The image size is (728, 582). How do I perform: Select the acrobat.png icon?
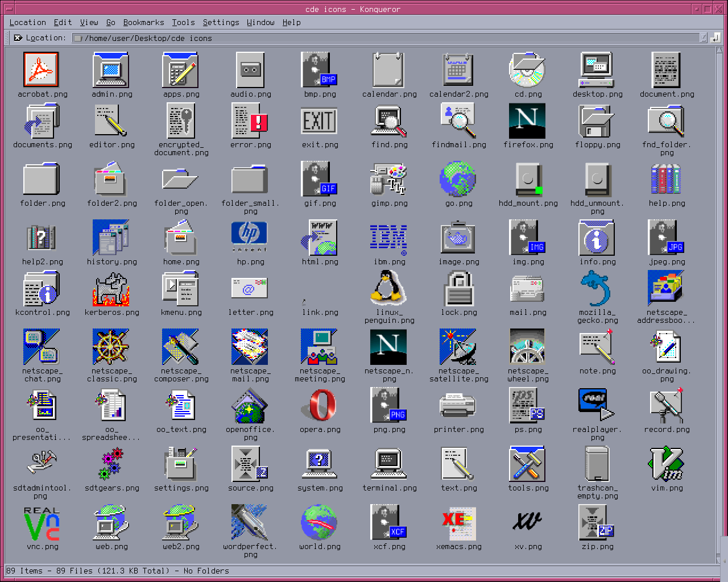point(41,70)
